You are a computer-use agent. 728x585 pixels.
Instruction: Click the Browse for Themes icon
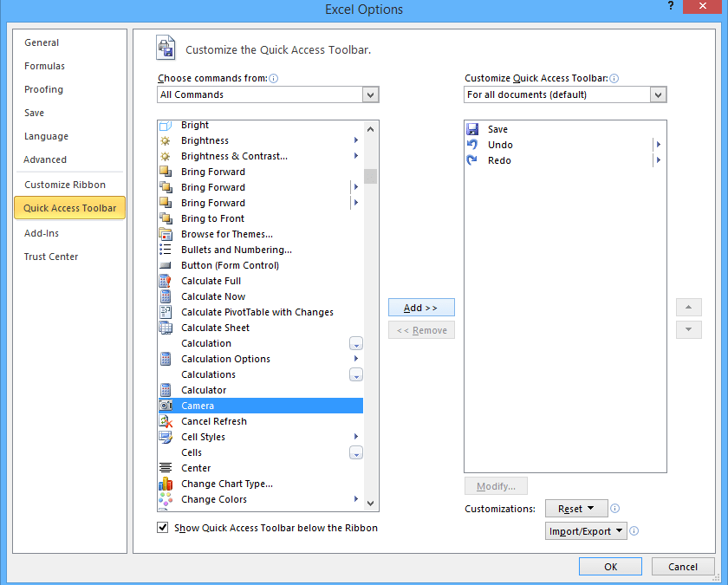[166, 234]
